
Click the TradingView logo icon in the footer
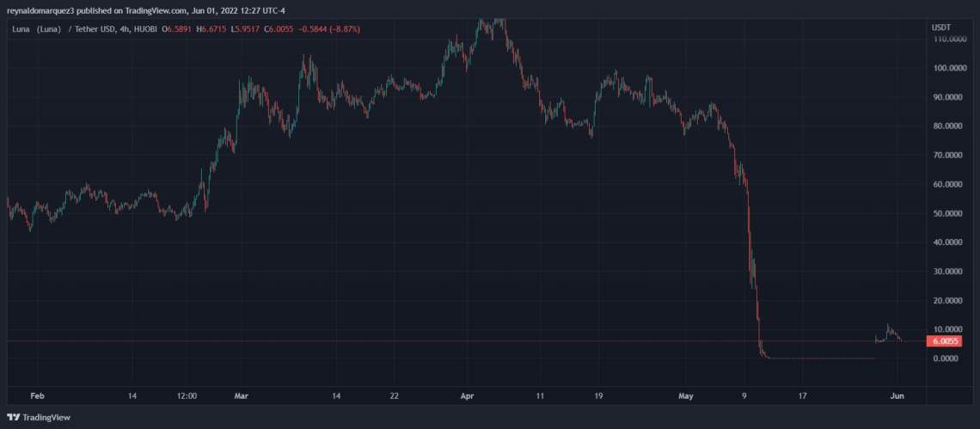coord(14,417)
